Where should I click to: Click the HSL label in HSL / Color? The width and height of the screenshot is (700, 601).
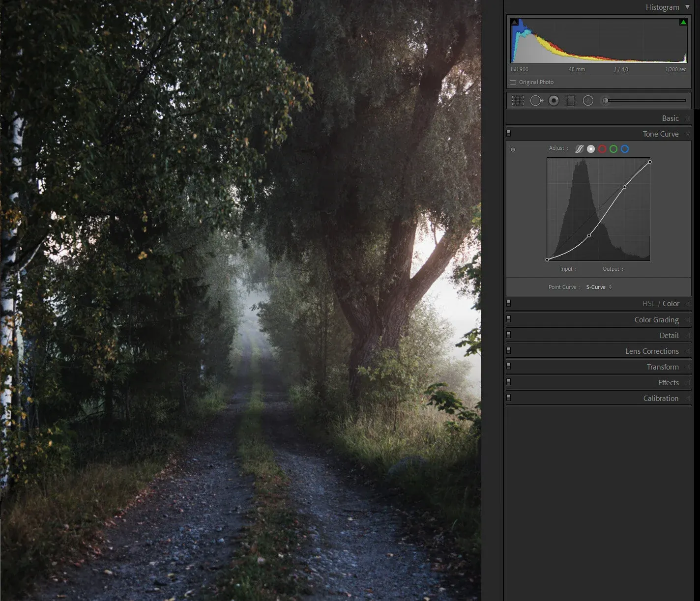648,304
